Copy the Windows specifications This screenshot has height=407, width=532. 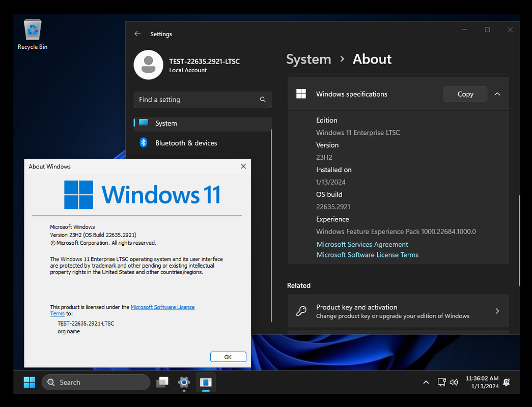[x=465, y=94]
